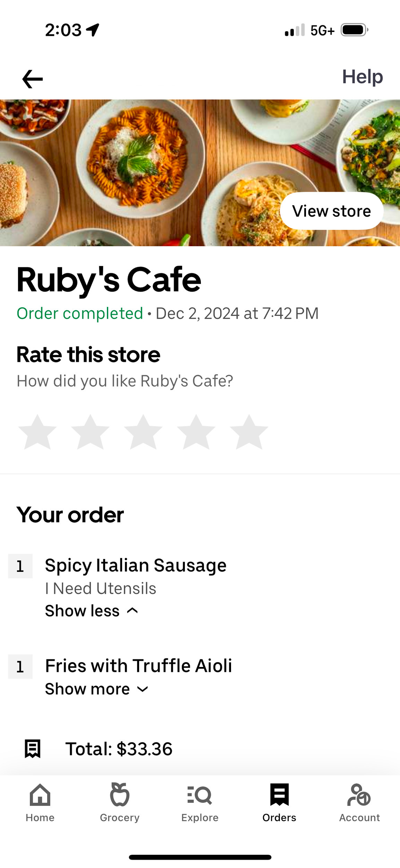Rate the store one star
This screenshot has height=868, width=400.
37,432
